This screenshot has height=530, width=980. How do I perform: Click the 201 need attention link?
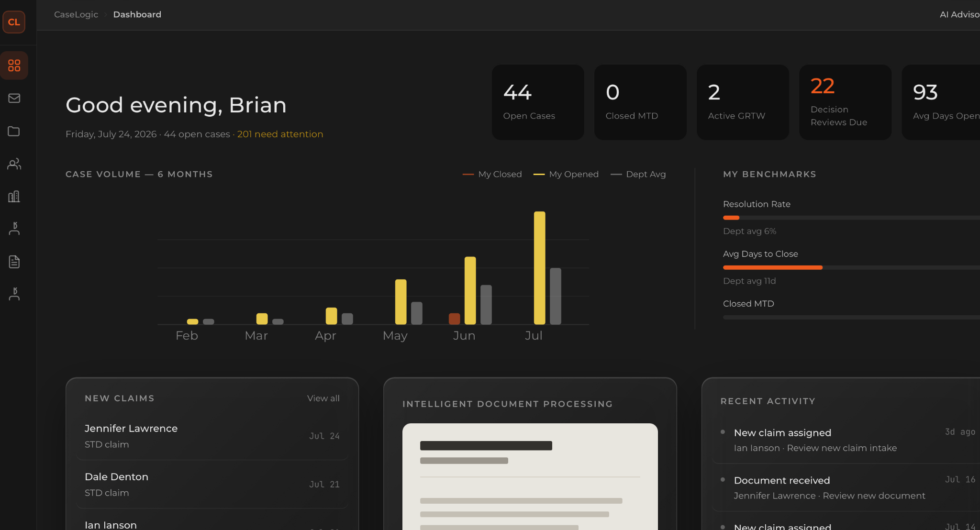(x=280, y=134)
